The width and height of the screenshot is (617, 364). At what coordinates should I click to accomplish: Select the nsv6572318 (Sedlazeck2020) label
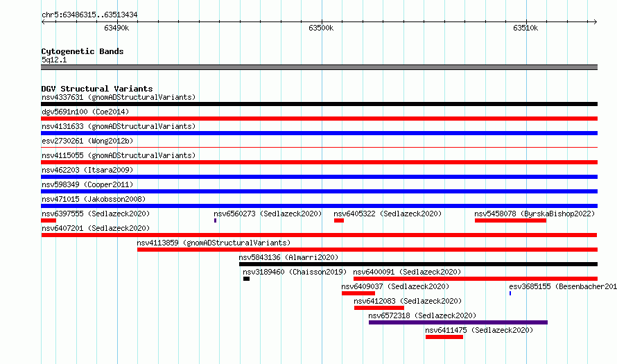click(422, 315)
